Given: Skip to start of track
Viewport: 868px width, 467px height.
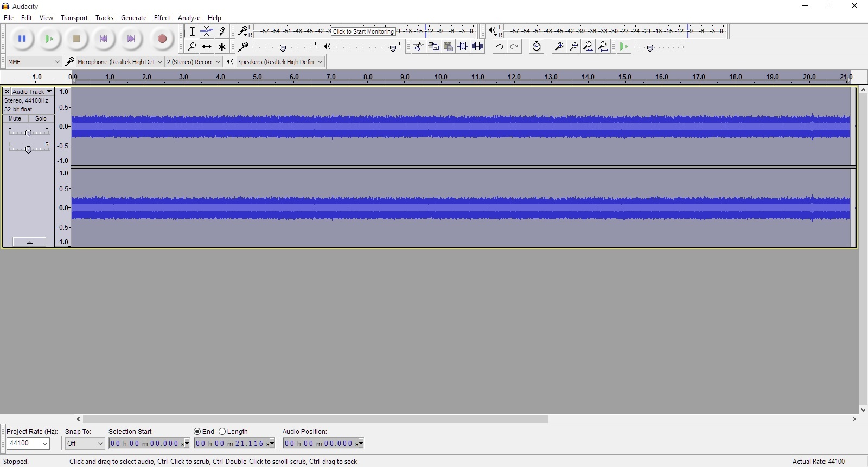Looking at the screenshot, I should tap(104, 39).
